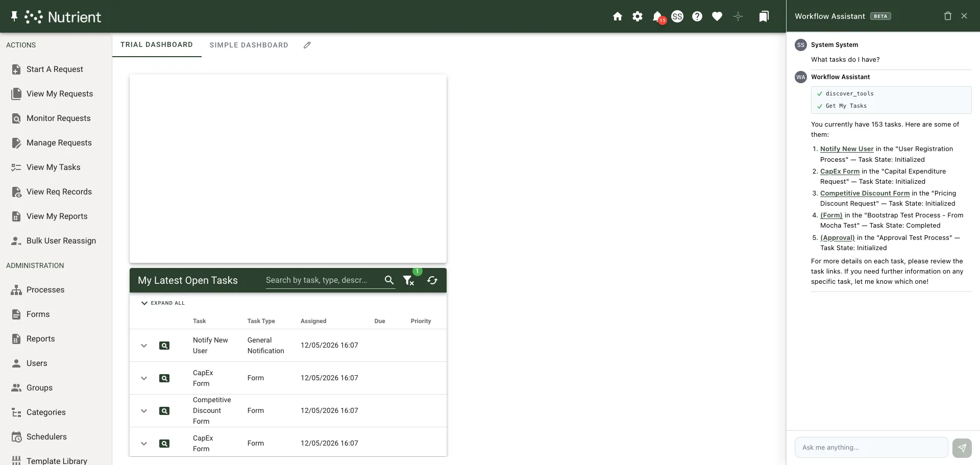Follow the Competitive Discount Form chat link
The height and width of the screenshot is (465, 980).
pos(865,193)
